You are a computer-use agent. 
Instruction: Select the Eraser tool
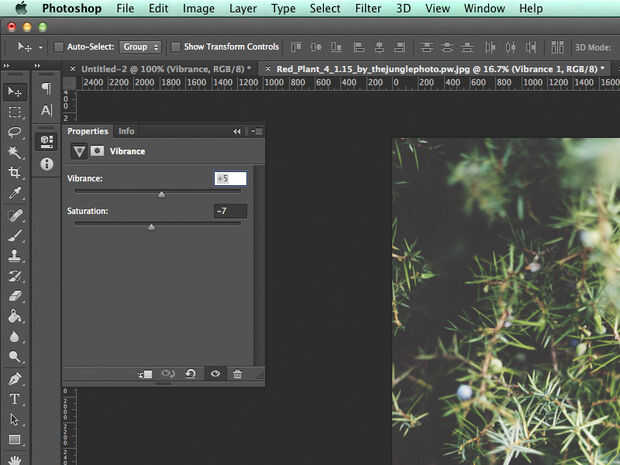pyautogui.click(x=15, y=296)
